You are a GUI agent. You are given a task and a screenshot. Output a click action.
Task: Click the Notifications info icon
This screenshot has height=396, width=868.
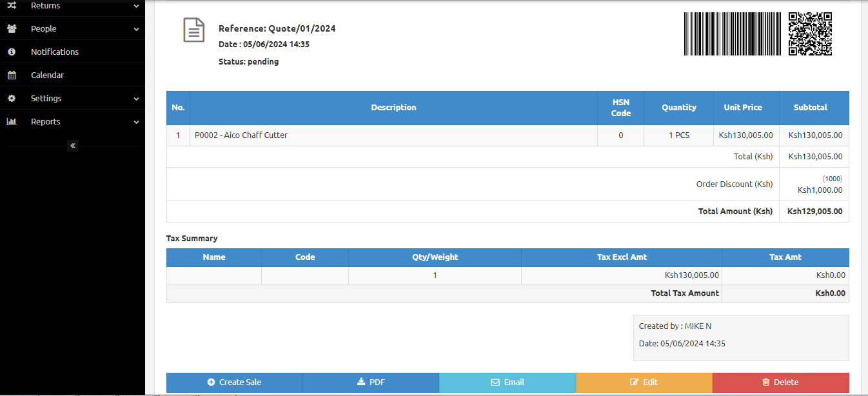12,52
